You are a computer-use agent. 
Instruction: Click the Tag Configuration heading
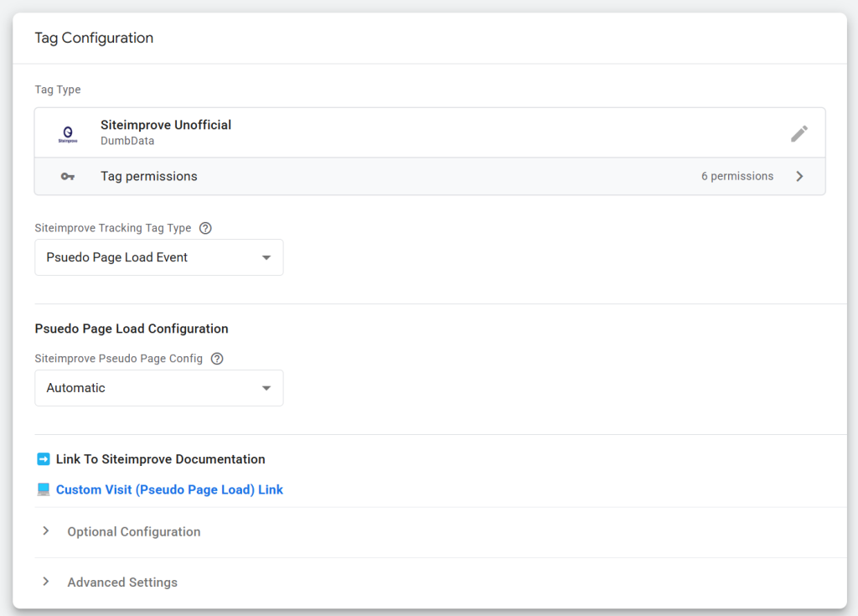tap(94, 38)
